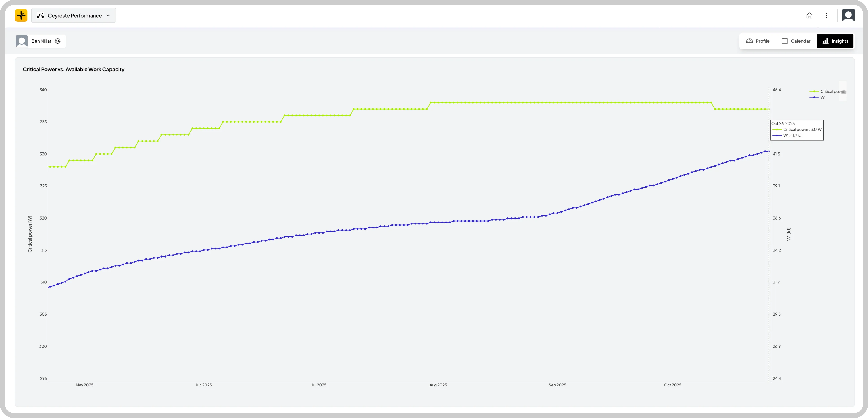Click the Oct 26, 2025 tooltip box
The image size is (868, 418).
(796, 130)
